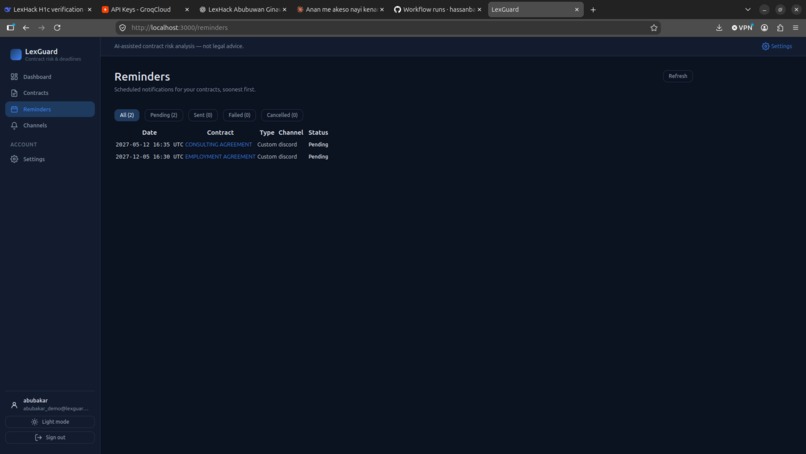806x454 pixels.
Task: Open the EMPLOYMENT AGREEMENT contract link
Action: (x=220, y=157)
